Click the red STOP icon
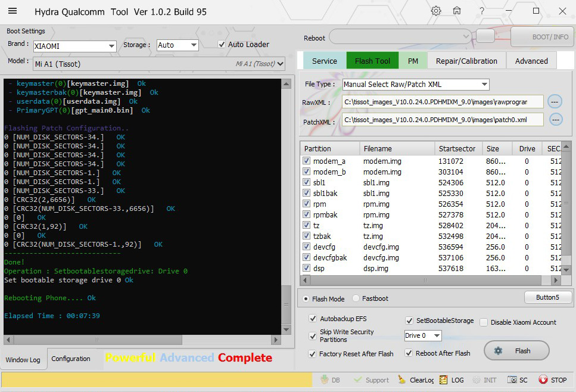This screenshot has height=392, width=576. [x=543, y=379]
